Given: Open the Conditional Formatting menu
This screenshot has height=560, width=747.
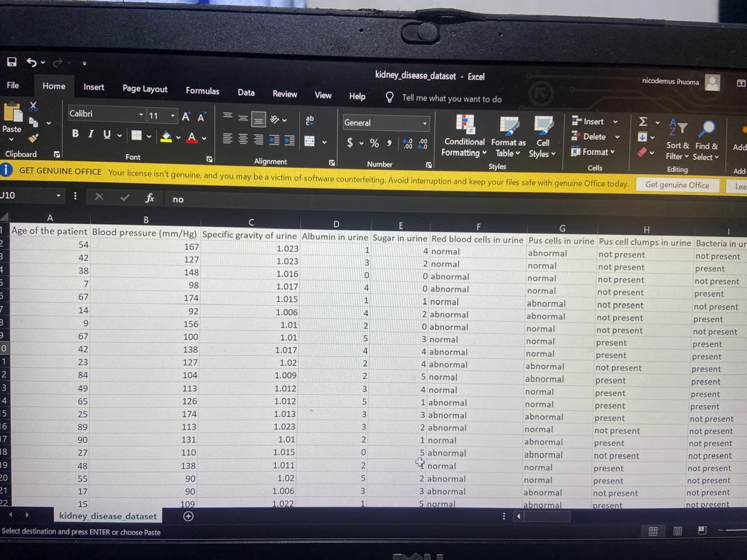Looking at the screenshot, I should coord(464,136).
